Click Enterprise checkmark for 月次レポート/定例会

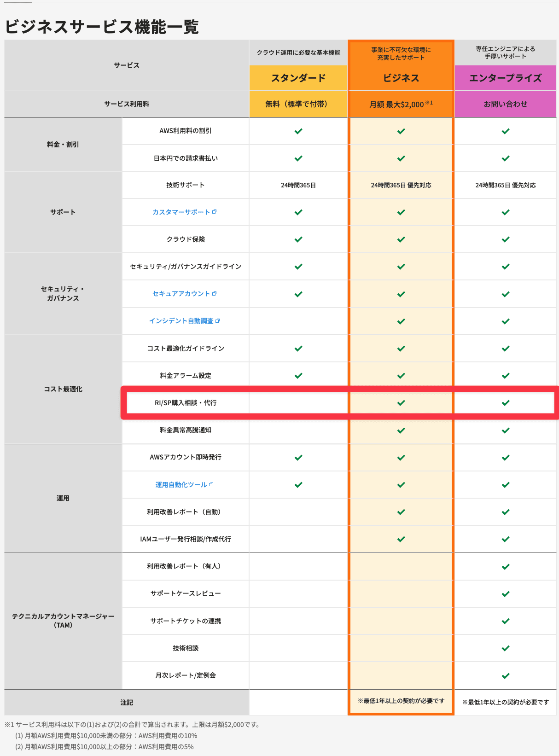(506, 676)
